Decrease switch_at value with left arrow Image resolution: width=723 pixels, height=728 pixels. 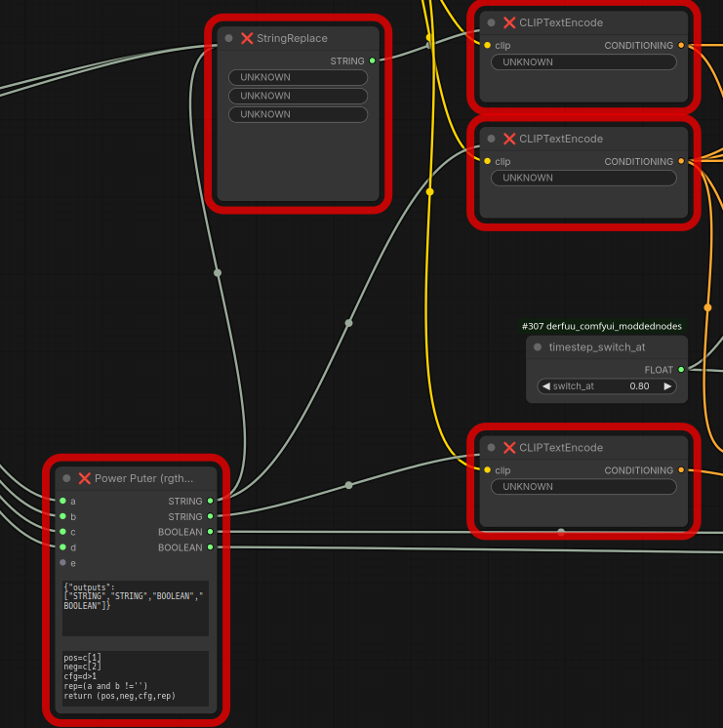point(546,386)
